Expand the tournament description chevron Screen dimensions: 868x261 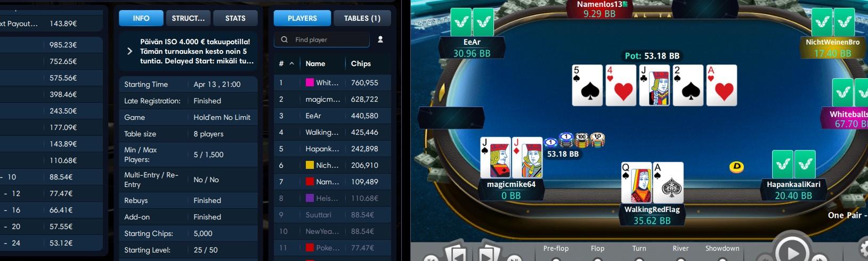pyautogui.click(x=129, y=51)
